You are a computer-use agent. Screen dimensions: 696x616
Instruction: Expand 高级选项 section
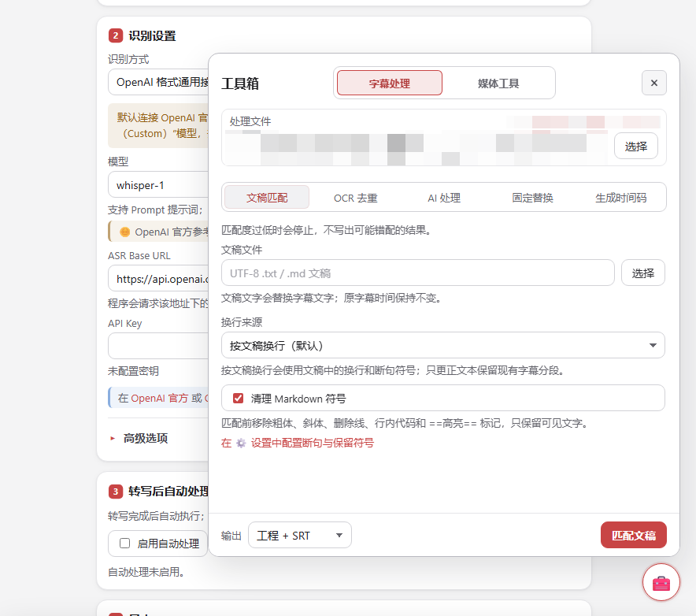139,438
